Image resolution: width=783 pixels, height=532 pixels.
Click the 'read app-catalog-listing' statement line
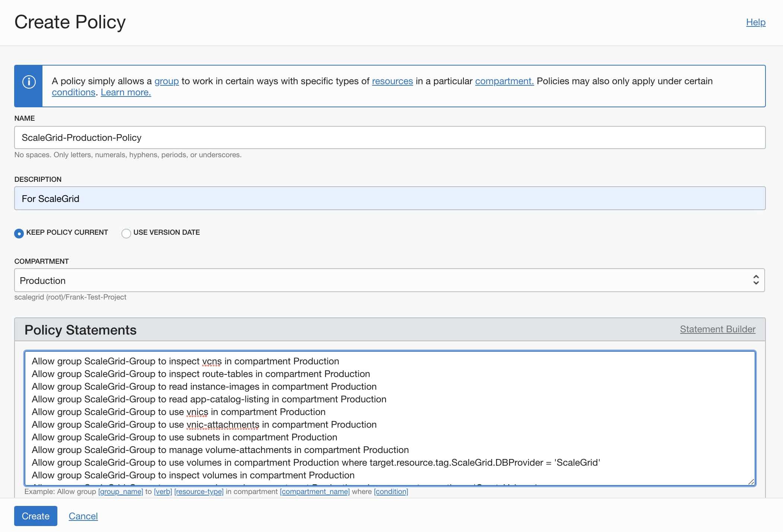coord(209,399)
